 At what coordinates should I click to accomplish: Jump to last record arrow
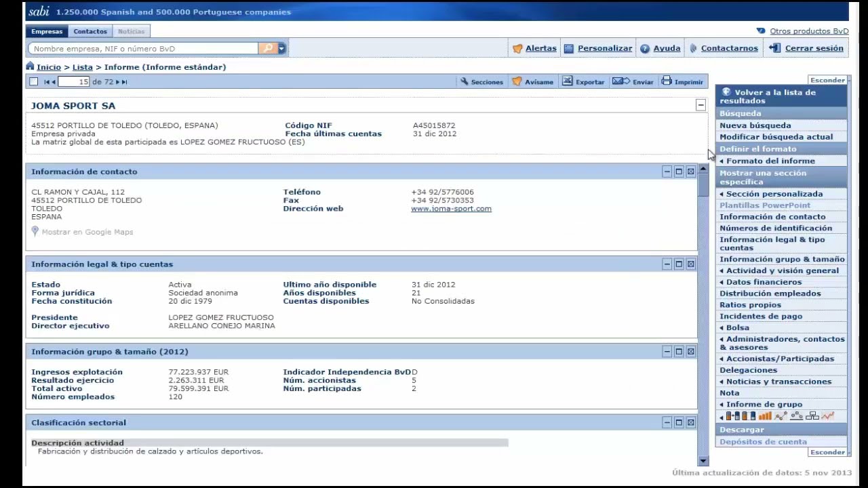tap(124, 82)
